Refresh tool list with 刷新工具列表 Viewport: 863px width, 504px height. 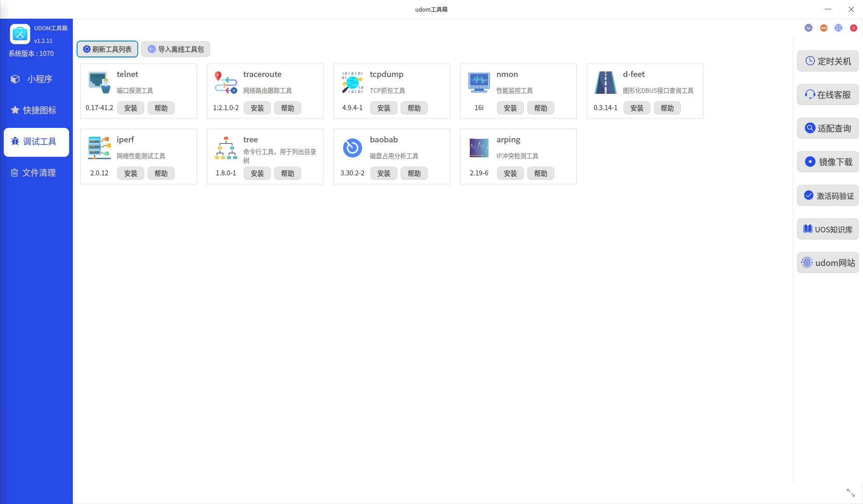coord(107,49)
